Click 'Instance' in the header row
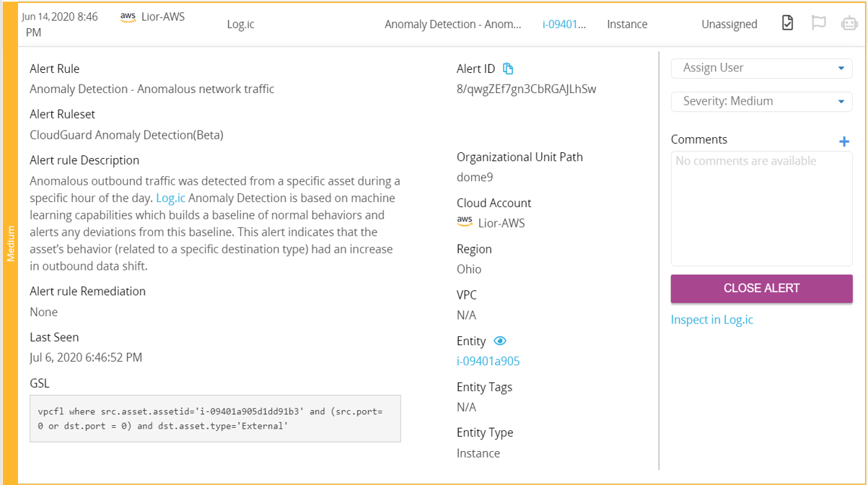 627,24
